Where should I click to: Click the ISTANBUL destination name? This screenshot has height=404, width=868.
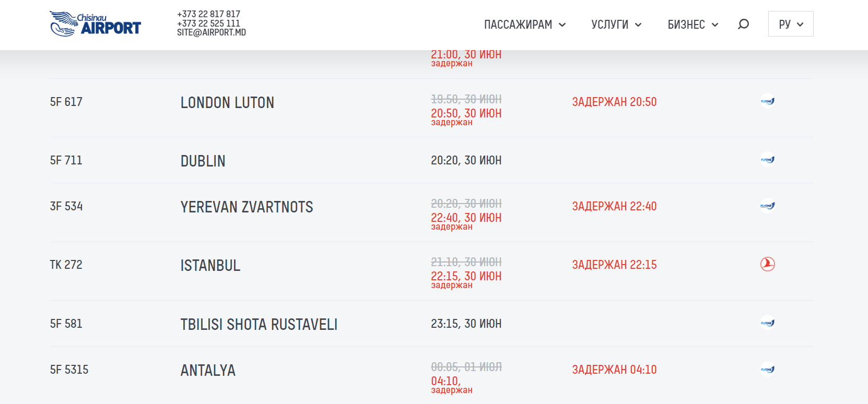click(210, 265)
